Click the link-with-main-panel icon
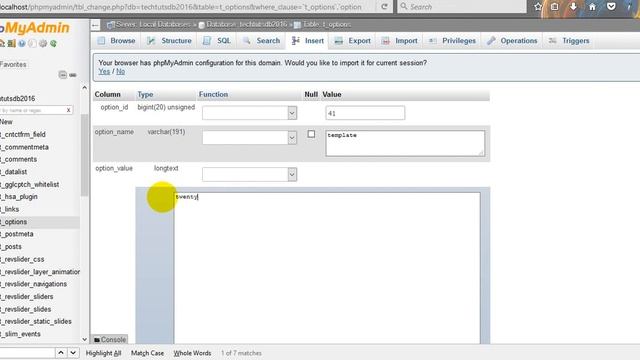The image size is (640, 360). point(73,75)
